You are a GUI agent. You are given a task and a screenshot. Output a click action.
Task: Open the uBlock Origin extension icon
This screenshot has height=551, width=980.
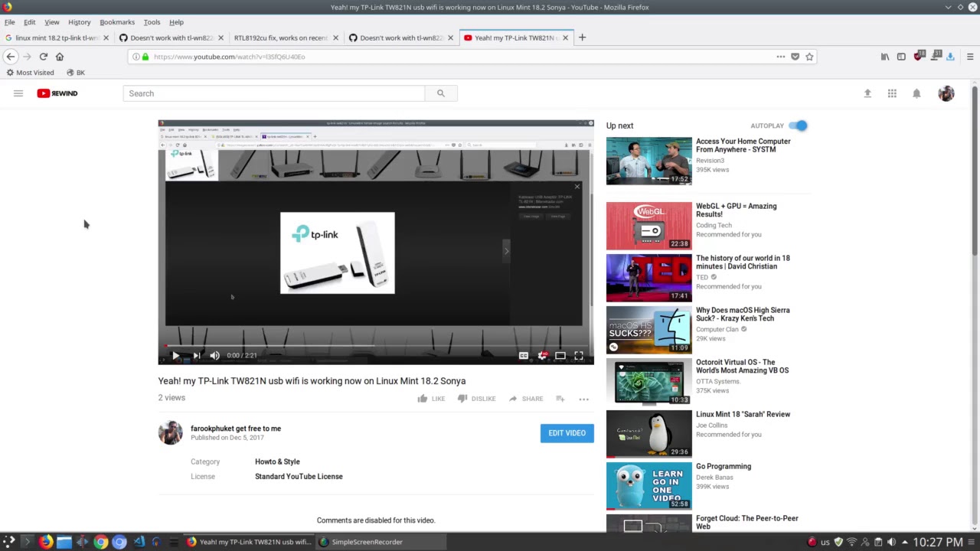coord(919,56)
